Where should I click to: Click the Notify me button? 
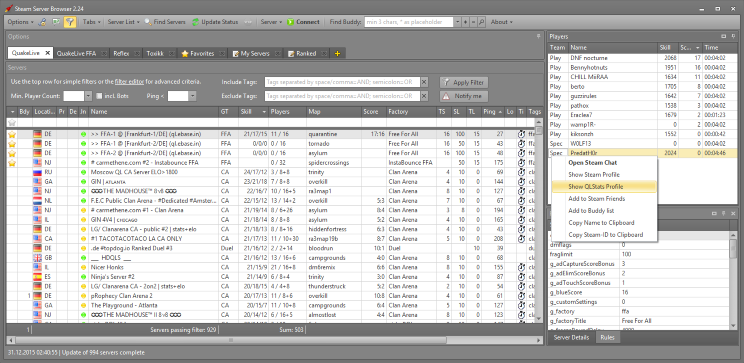pos(464,96)
